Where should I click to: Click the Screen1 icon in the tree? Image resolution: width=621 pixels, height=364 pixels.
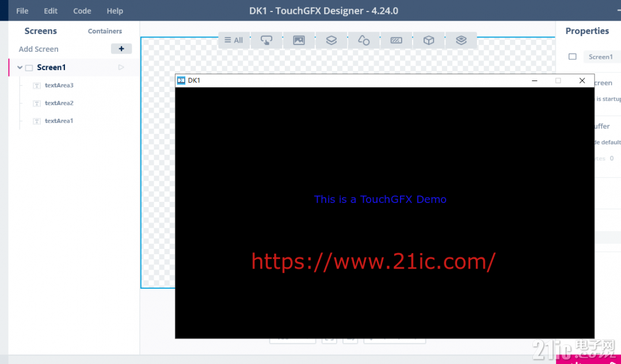coord(29,68)
